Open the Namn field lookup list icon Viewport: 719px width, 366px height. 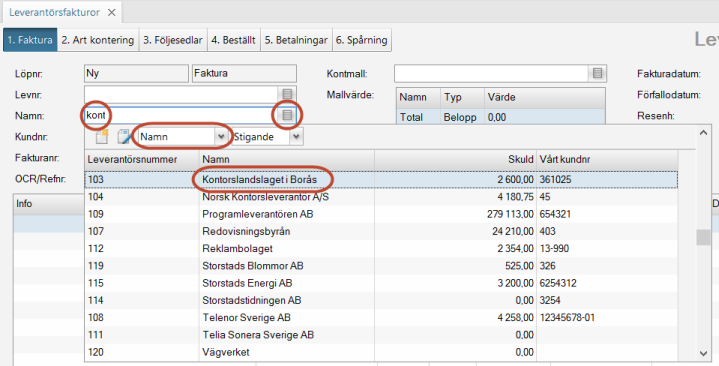point(287,115)
